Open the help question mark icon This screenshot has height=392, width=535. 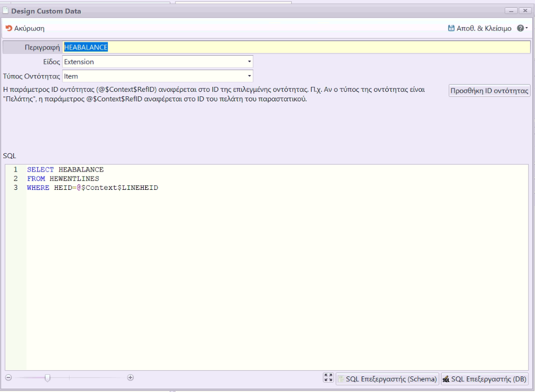pos(520,28)
